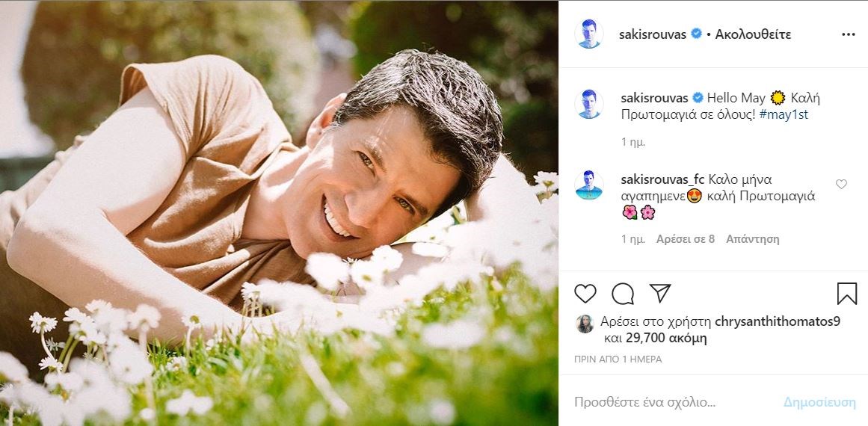Open sakisrouvas_fc commenter avatar
This screenshot has height=426, width=868.
pyautogui.click(x=589, y=185)
